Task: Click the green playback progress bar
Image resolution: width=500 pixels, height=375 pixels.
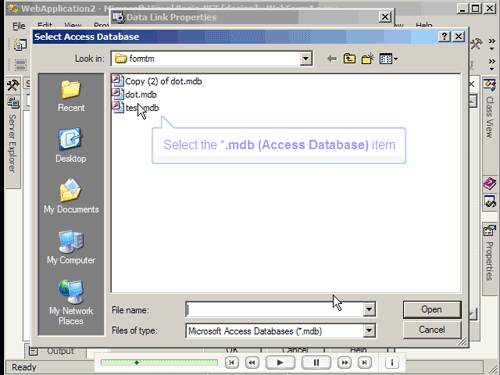Action: (x=159, y=362)
